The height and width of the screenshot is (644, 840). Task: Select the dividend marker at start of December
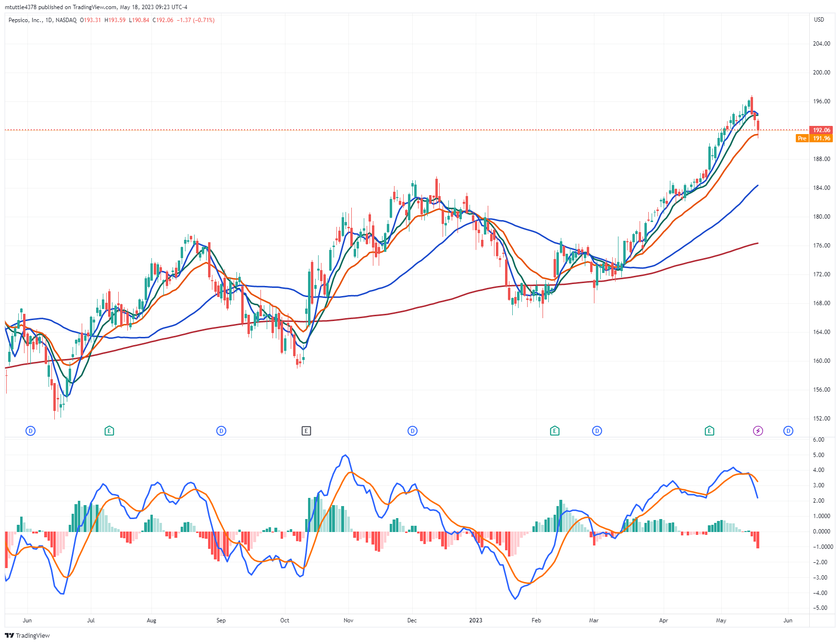412,431
